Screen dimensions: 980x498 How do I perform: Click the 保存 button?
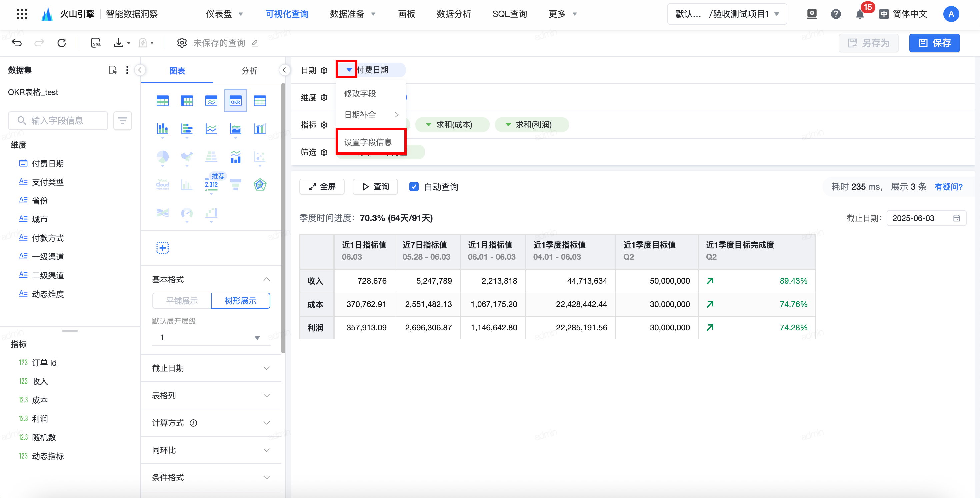934,43
